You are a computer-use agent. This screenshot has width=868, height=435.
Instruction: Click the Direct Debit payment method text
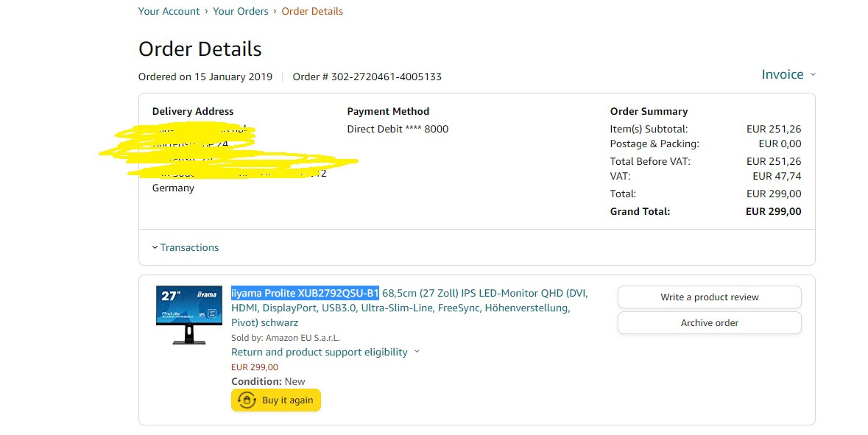(x=398, y=129)
